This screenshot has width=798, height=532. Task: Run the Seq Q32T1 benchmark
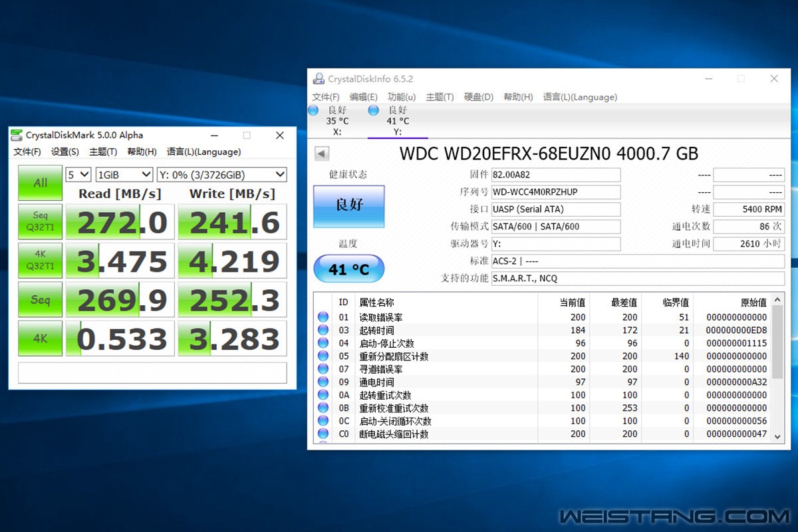40,221
